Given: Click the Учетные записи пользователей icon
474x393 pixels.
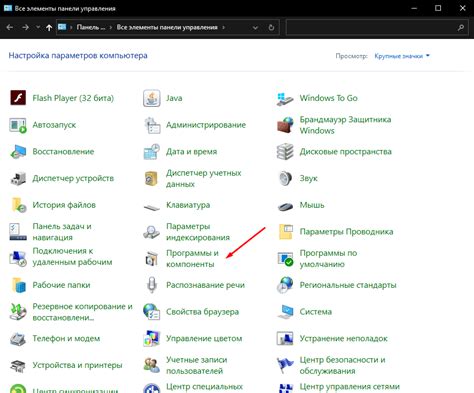Looking at the screenshot, I should click(x=152, y=365).
